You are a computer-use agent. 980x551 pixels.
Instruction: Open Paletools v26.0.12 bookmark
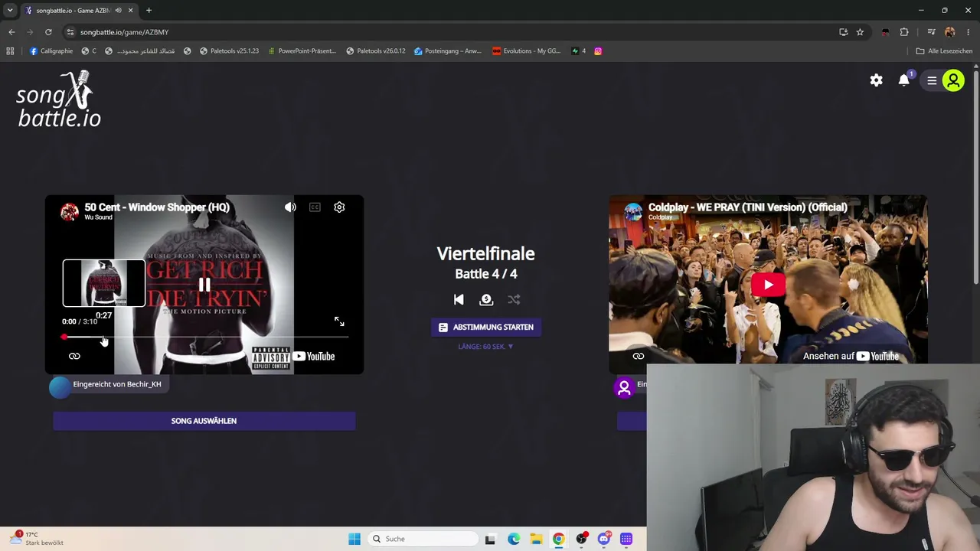point(375,51)
